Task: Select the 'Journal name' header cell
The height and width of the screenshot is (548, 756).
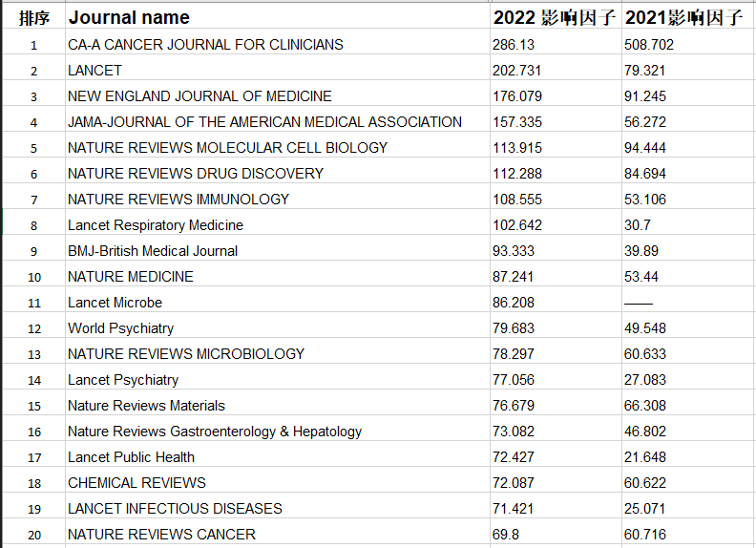Action: (x=277, y=15)
